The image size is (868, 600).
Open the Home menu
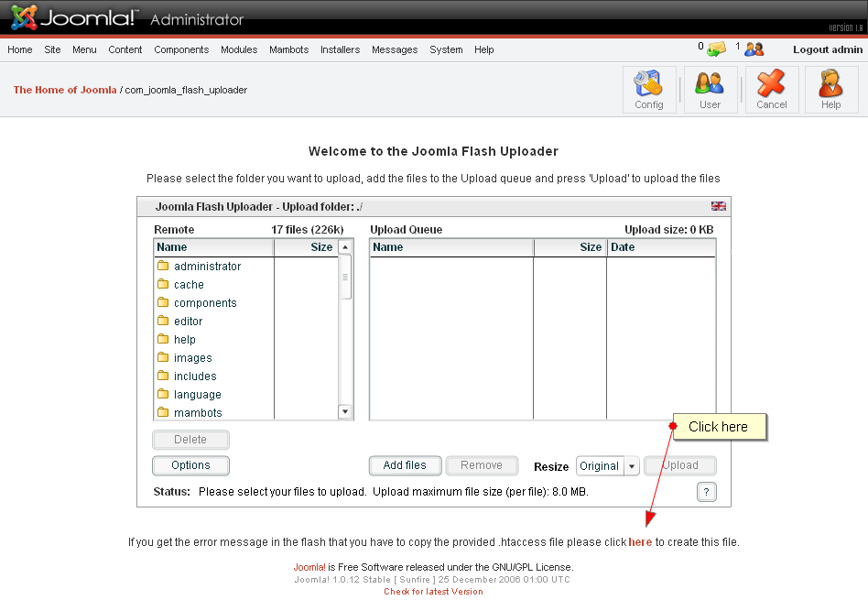(x=20, y=49)
